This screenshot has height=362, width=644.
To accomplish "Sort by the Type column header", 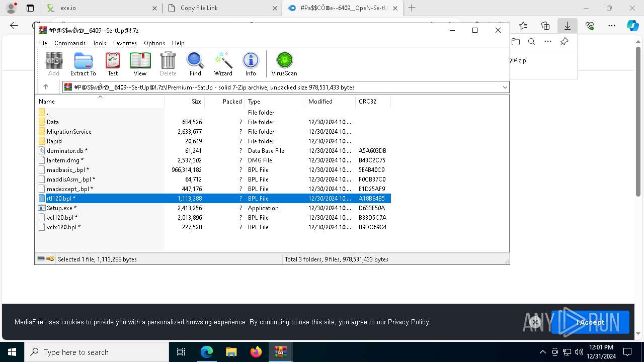I will pyautogui.click(x=275, y=102).
